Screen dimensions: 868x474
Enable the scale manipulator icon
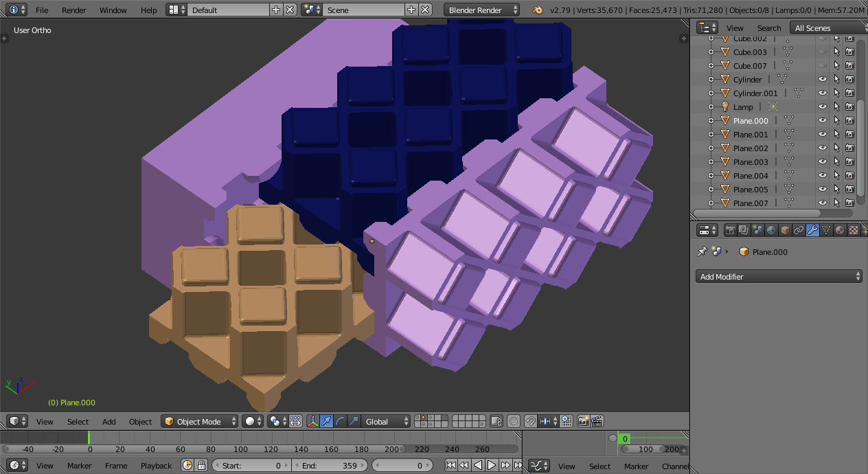click(354, 421)
